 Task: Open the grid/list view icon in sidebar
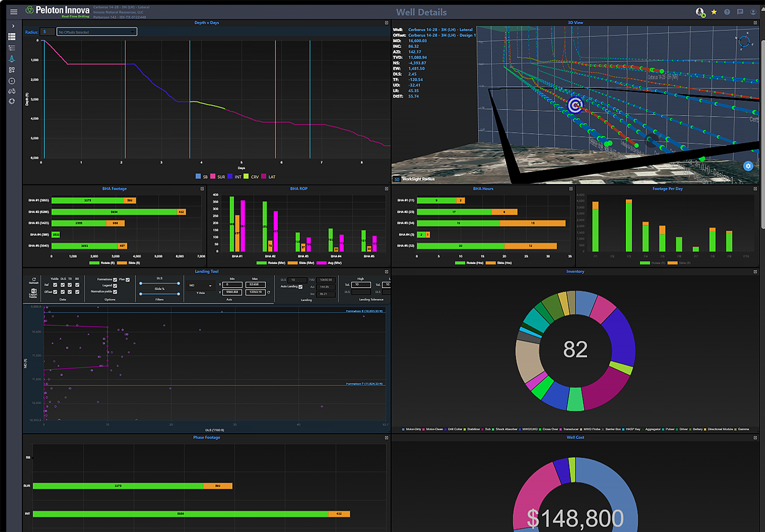tap(12, 36)
